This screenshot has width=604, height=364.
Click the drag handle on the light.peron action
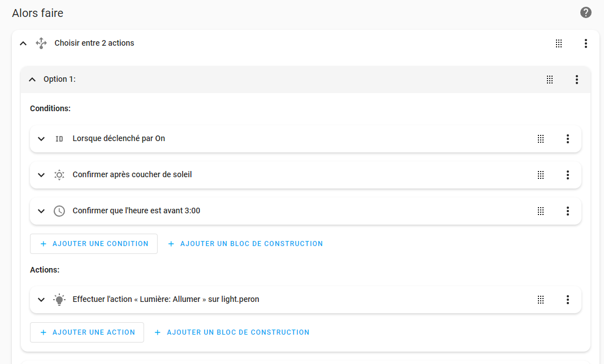(541, 300)
